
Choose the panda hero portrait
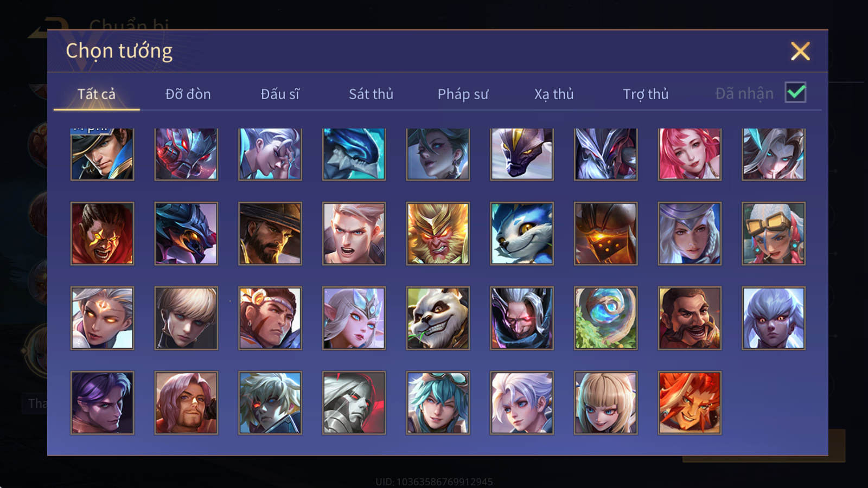[x=438, y=318]
